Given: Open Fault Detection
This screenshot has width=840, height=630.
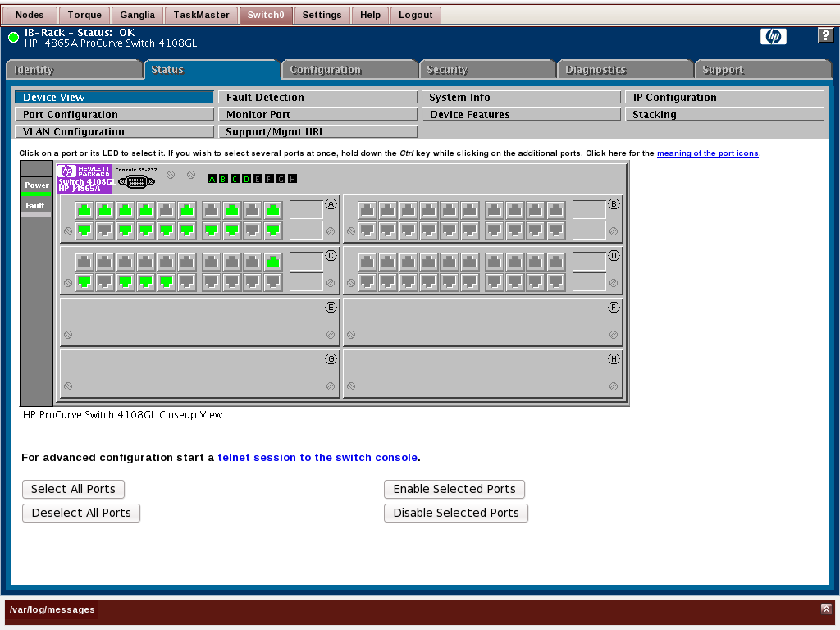Looking at the screenshot, I should pyautogui.click(x=317, y=97).
